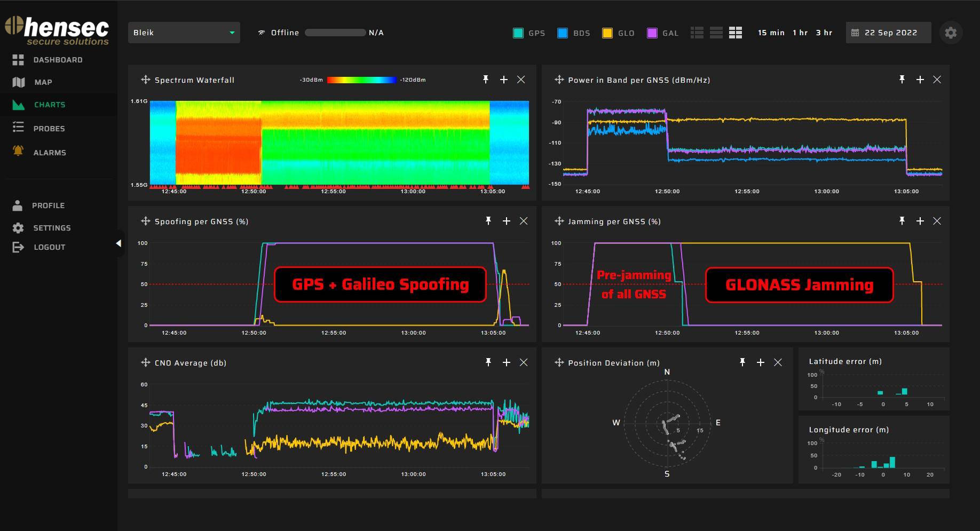This screenshot has height=531, width=980.
Task: Expand the Jamming per GNSS panel
Action: click(920, 221)
